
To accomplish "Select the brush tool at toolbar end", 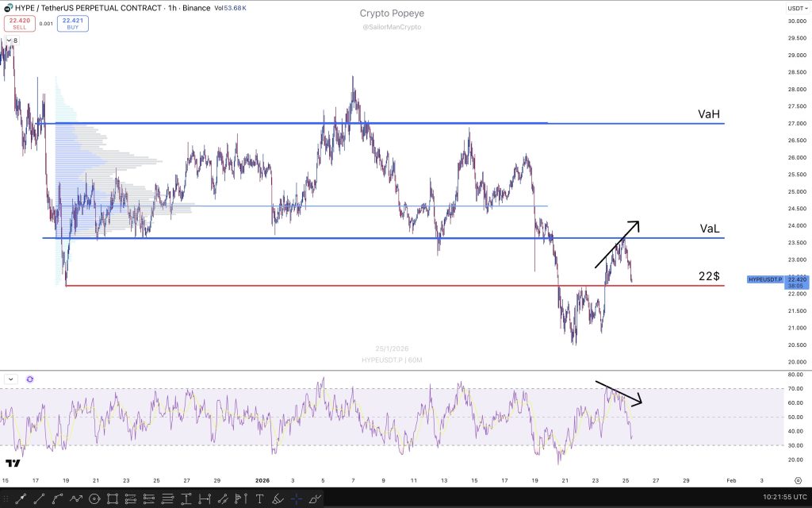I will click(x=316, y=498).
